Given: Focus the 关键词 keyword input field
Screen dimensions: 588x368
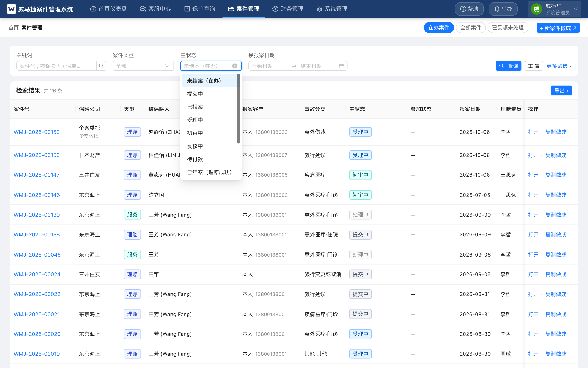Looking at the screenshot, I should click(x=56, y=66).
